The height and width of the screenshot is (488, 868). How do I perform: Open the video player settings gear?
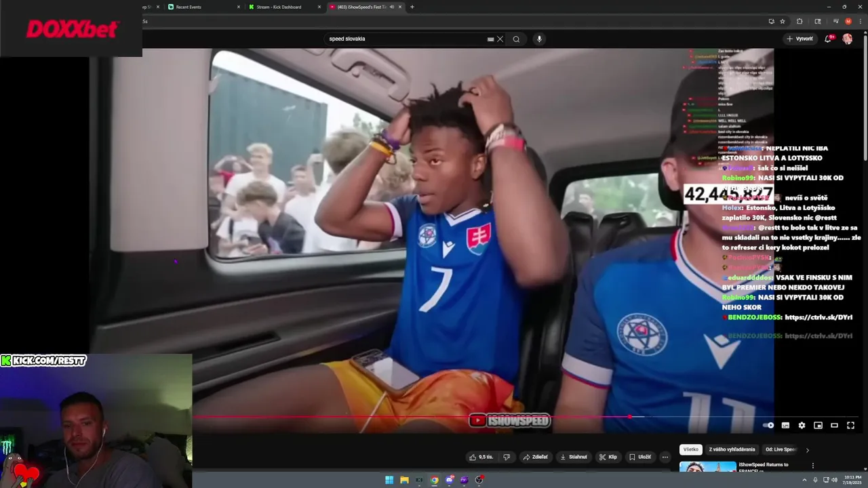pyautogui.click(x=802, y=425)
